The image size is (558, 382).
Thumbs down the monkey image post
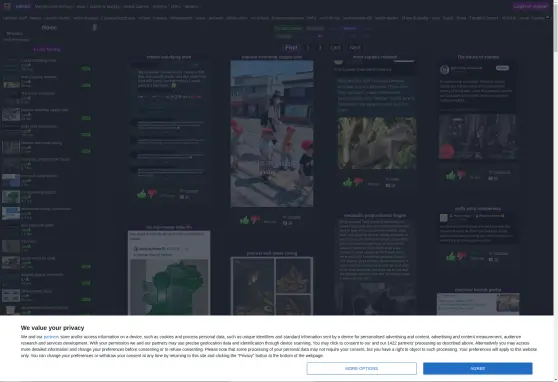point(358,182)
